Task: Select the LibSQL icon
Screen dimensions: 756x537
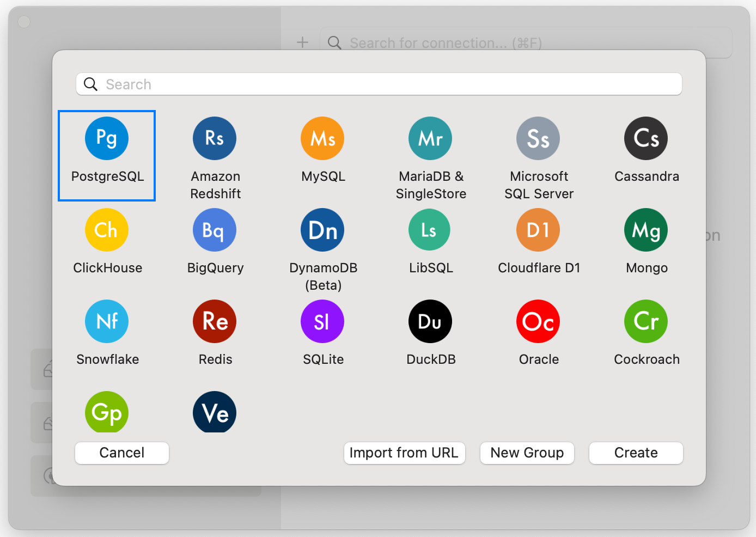Action: (429, 230)
